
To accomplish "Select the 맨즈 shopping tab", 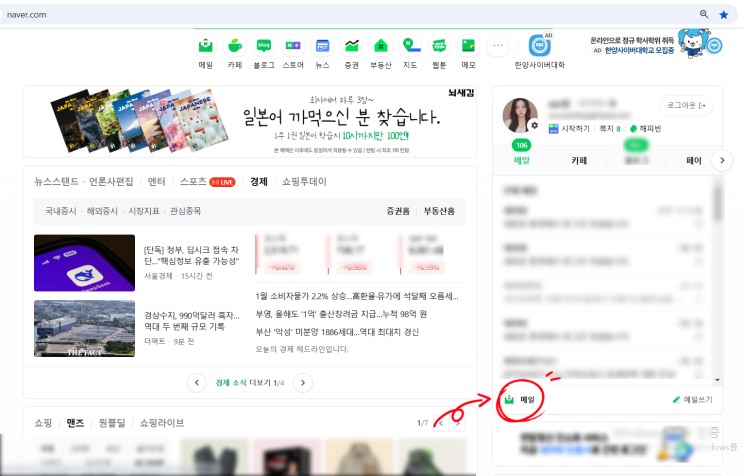I will [x=75, y=423].
